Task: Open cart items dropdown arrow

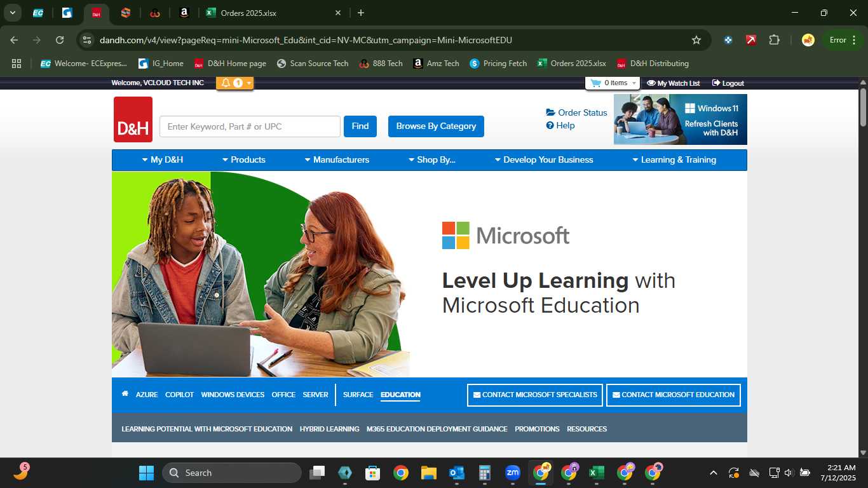Action: [634, 83]
